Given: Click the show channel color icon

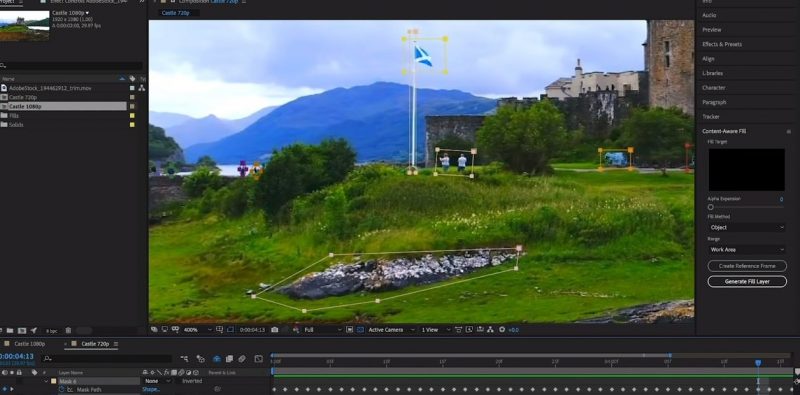Looking at the screenshot, I should click(x=296, y=330).
